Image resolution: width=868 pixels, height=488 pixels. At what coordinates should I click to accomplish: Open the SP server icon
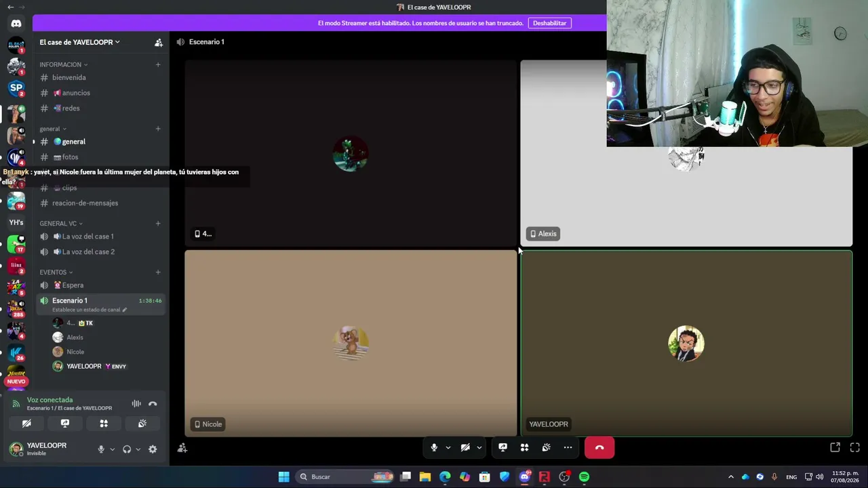pos(16,87)
